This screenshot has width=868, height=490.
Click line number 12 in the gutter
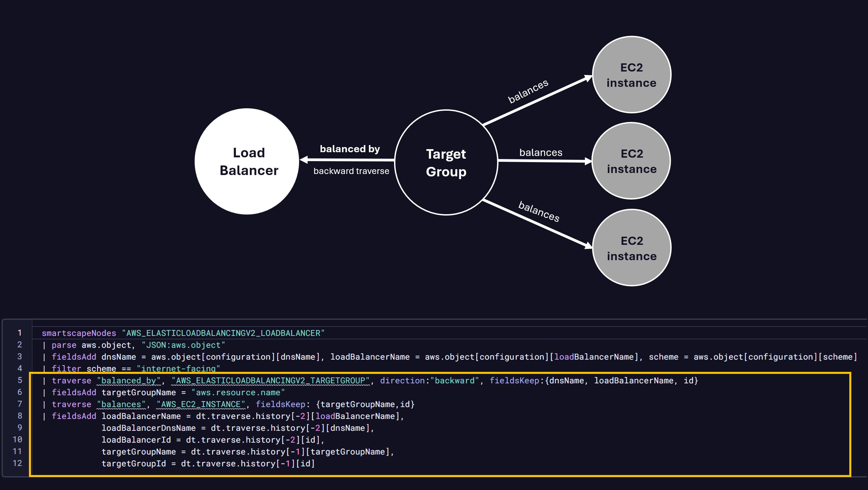pyautogui.click(x=17, y=463)
